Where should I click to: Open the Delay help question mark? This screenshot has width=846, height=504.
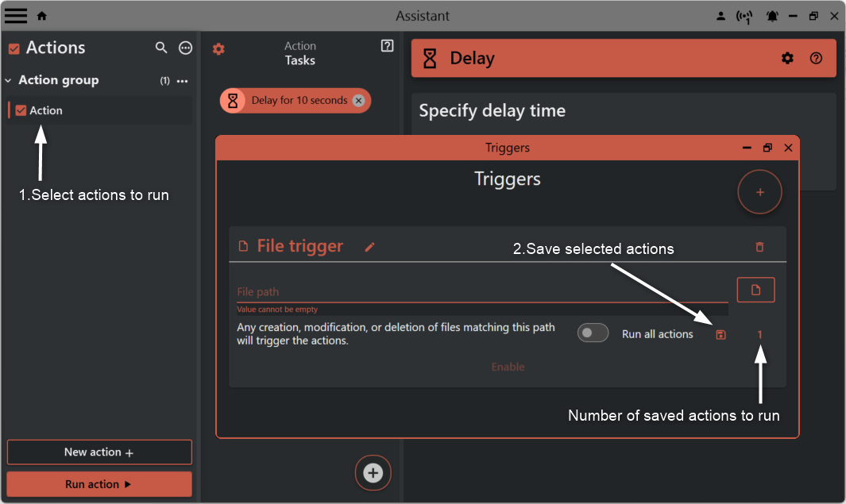pos(816,58)
